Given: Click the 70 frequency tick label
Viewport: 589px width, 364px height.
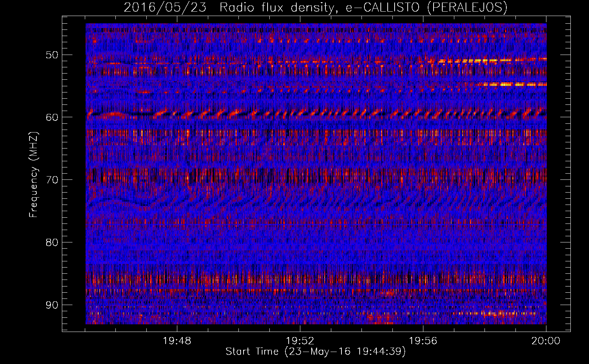Looking at the screenshot, I should (x=52, y=180).
